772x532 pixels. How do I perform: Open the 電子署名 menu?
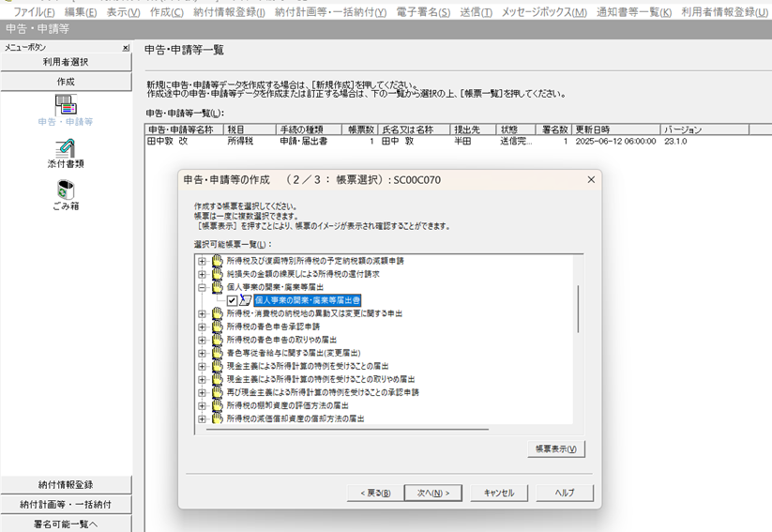tap(426, 12)
